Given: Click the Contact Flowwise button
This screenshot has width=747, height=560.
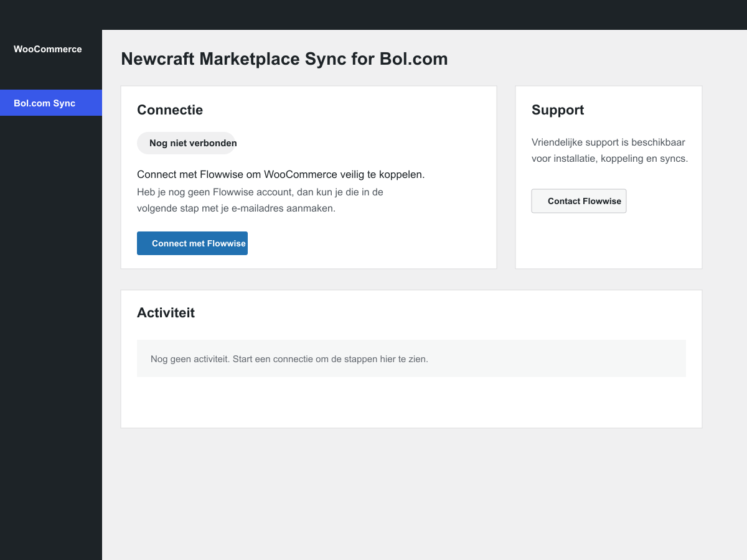Looking at the screenshot, I should (579, 201).
